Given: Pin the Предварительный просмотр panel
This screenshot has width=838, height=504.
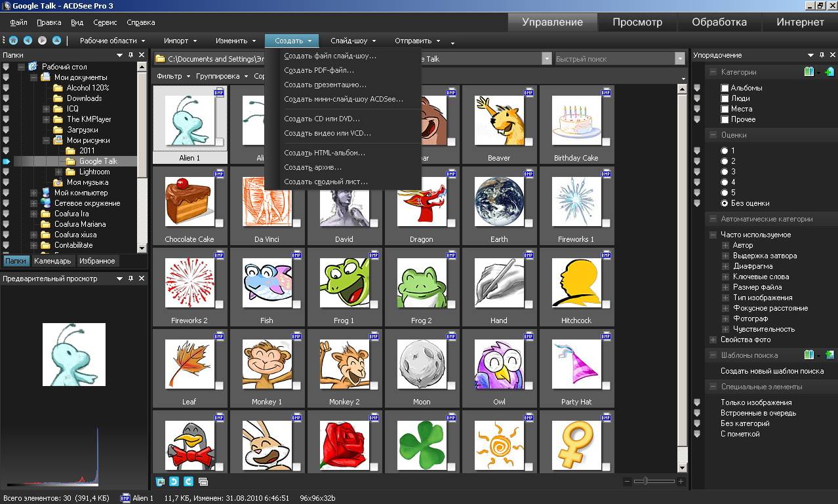Looking at the screenshot, I should [131, 279].
